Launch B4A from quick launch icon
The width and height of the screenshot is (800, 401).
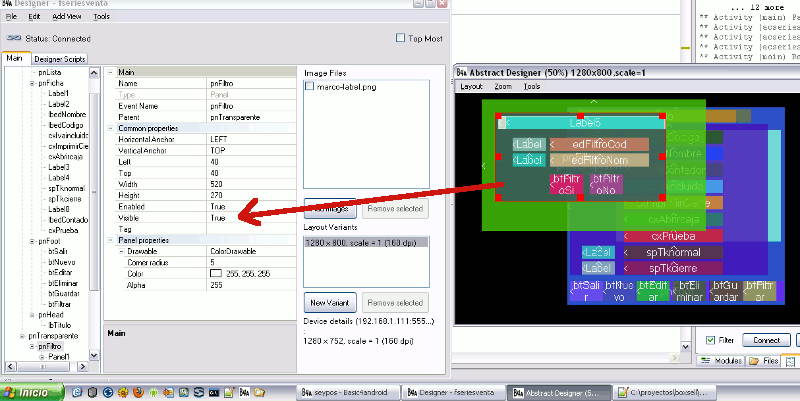(x=244, y=392)
